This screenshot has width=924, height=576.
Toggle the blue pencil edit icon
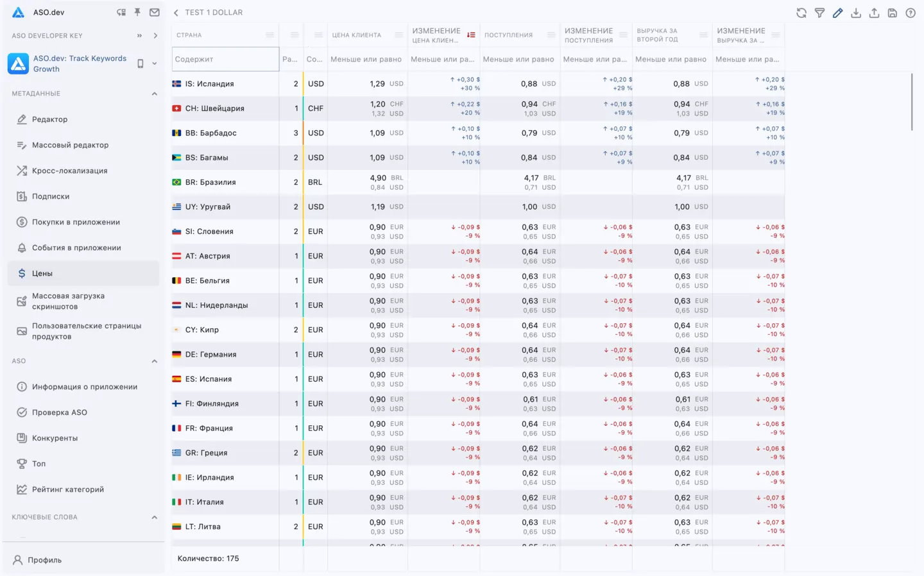tap(838, 13)
